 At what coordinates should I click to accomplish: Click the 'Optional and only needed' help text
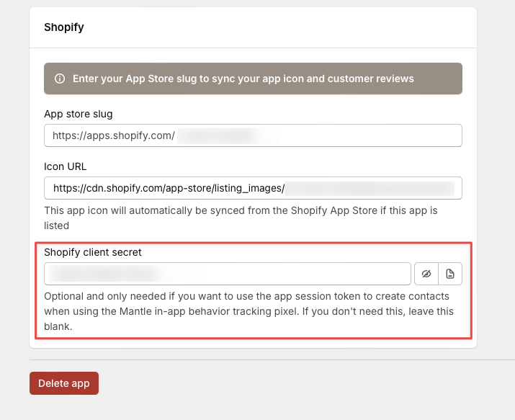[248, 311]
